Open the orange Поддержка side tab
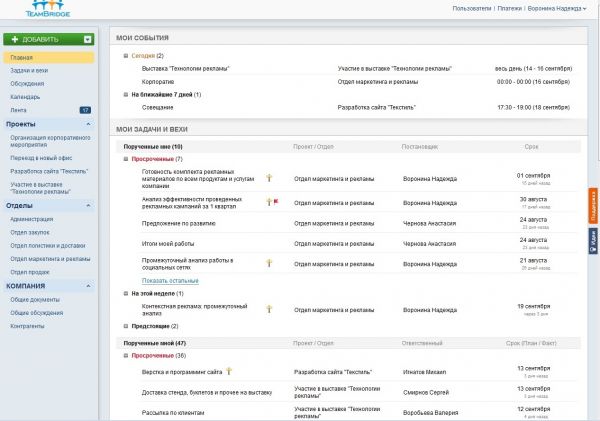 (x=593, y=206)
